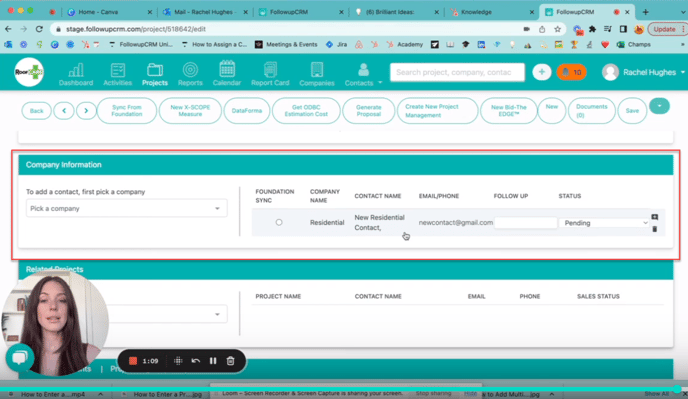Open the chat support bubble

[19, 358]
